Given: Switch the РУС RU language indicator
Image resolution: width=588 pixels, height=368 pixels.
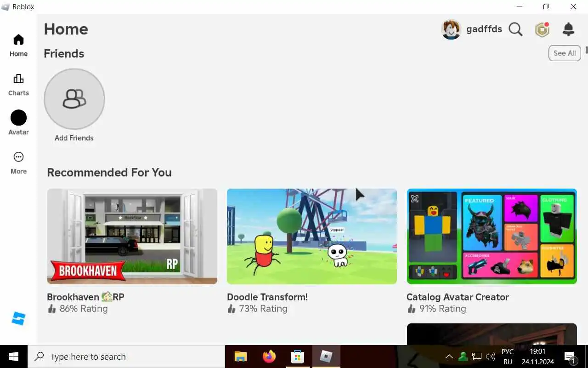Looking at the screenshot, I should (508, 356).
